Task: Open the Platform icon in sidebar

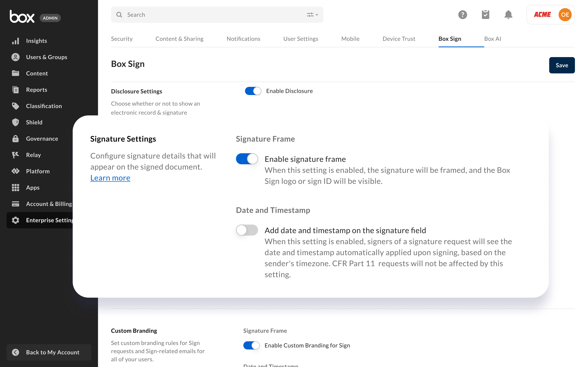Action: click(x=15, y=171)
